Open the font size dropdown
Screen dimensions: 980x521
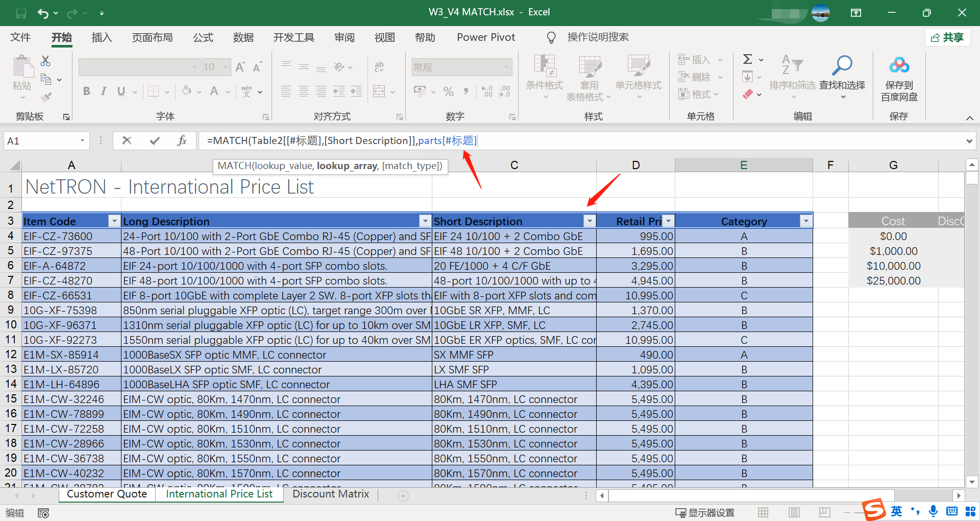226,67
